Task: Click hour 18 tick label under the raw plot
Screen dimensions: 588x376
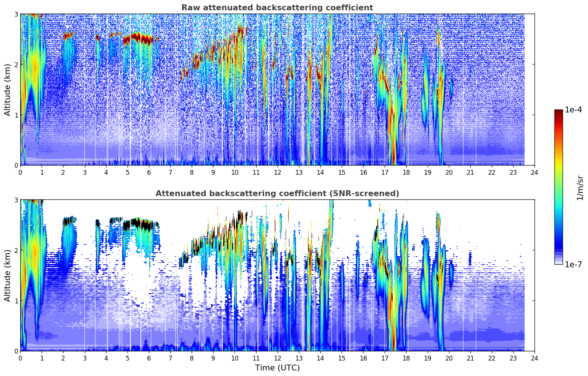Action: coord(406,172)
